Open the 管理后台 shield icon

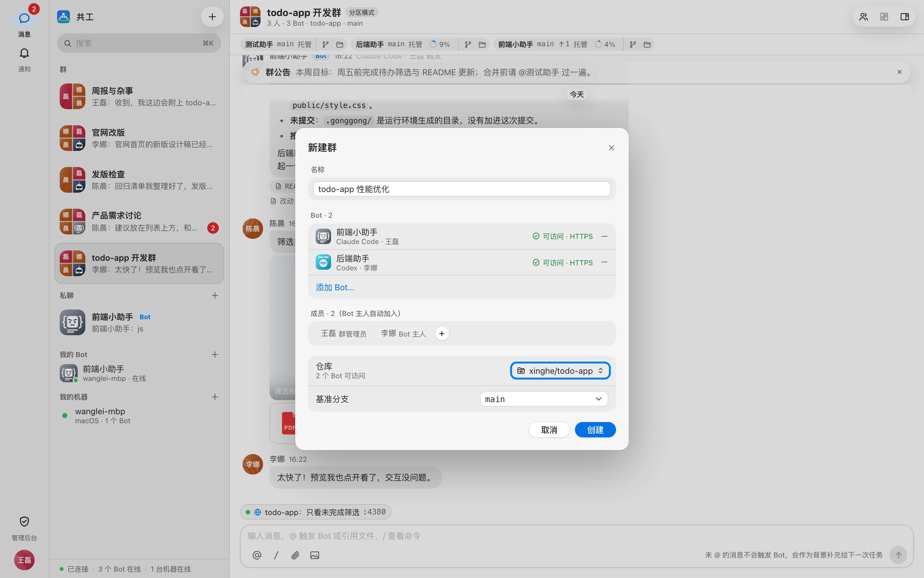coord(24,521)
